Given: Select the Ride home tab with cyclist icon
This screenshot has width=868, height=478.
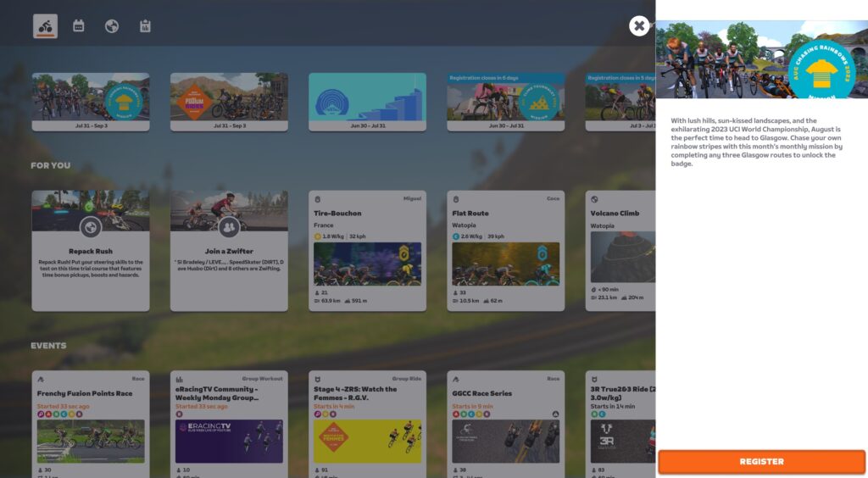Looking at the screenshot, I should 46,26.
